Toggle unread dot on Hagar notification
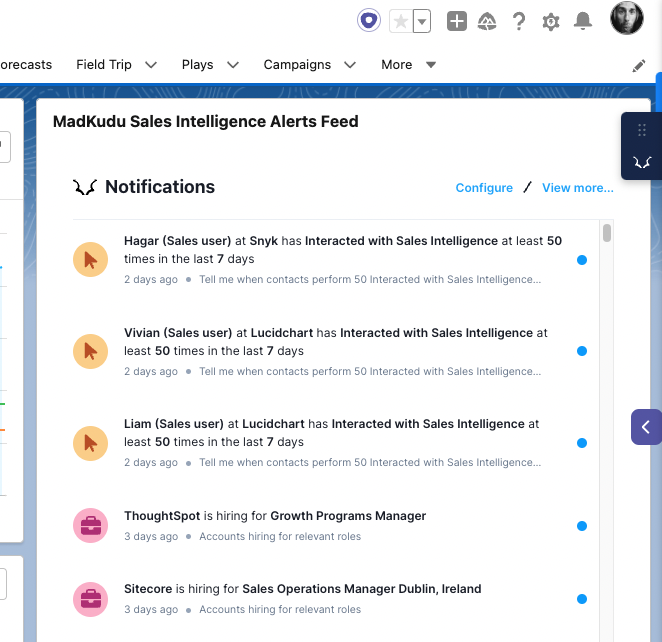 pyautogui.click(x=582, y=260)
